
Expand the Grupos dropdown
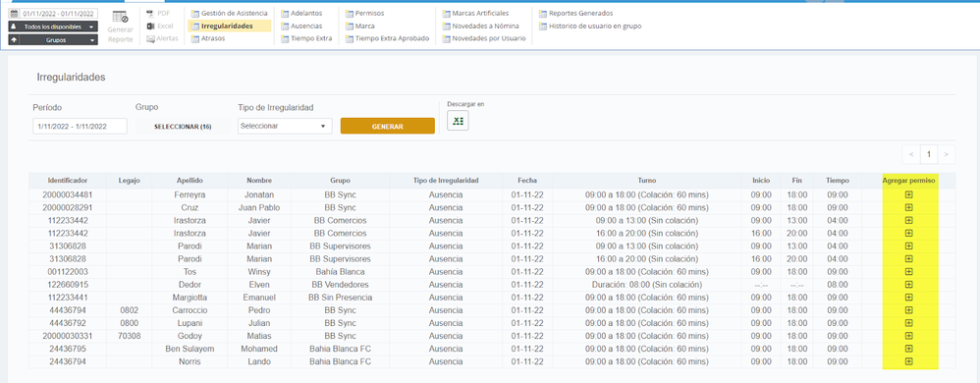pyautogui.click(x=53, y=40)
